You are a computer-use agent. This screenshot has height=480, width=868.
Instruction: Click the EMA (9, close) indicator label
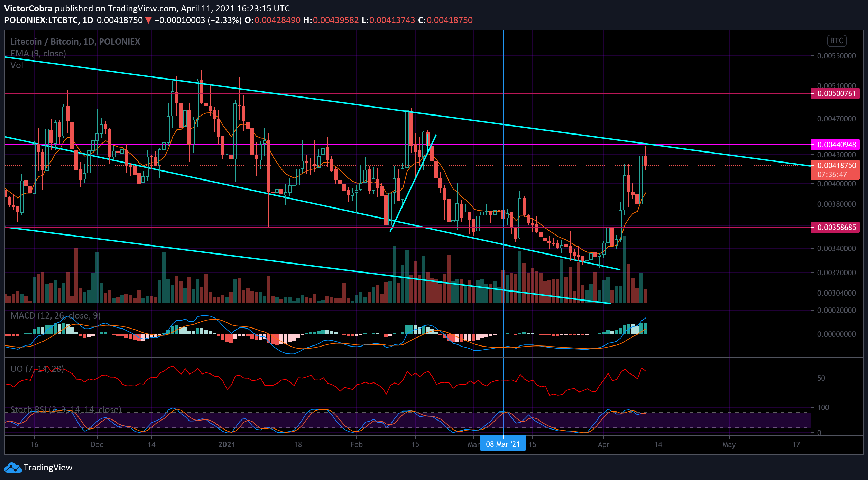38,54
